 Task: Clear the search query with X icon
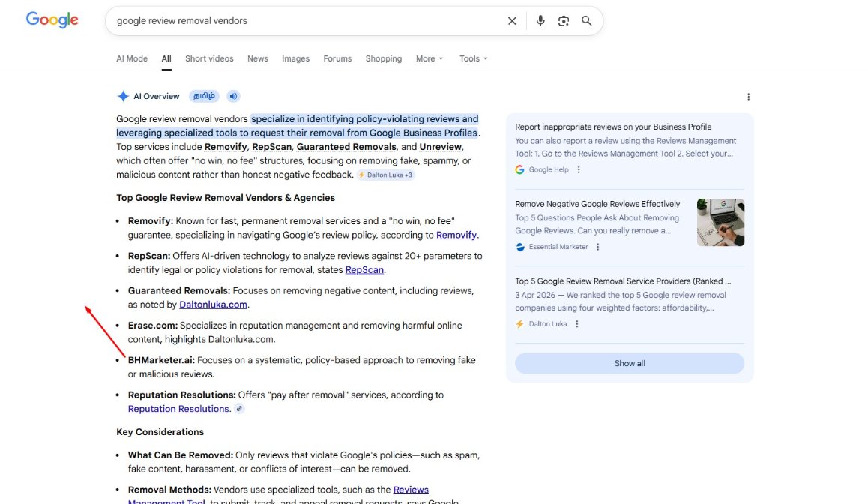(512, 21)
